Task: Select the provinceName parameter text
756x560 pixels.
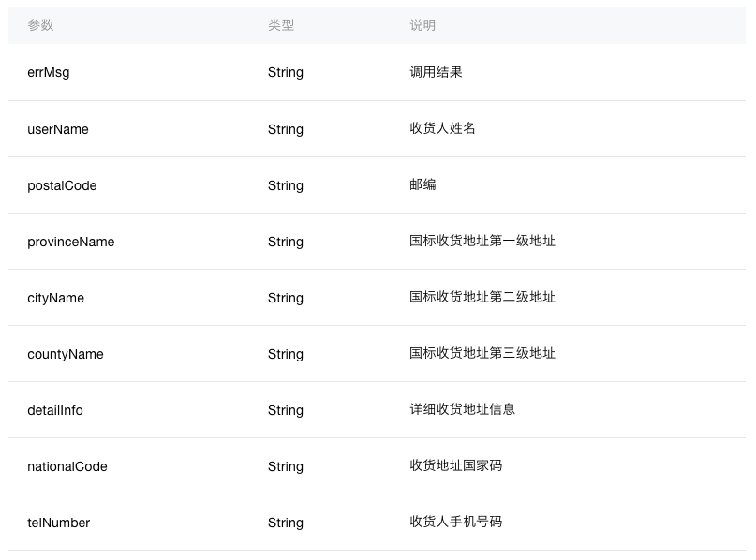Action: (71, 242)
